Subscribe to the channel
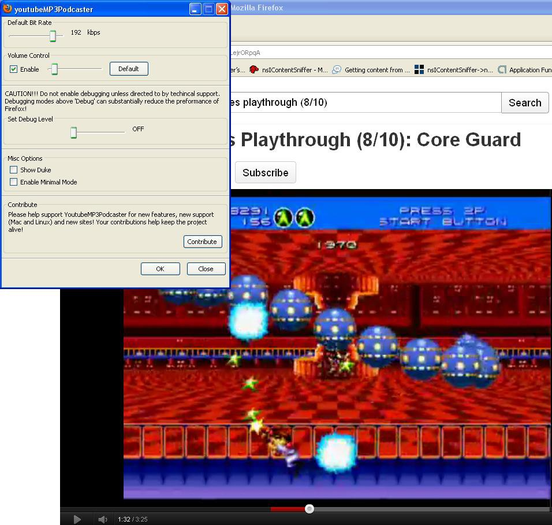The image size is (552, 525). point(265,173)
